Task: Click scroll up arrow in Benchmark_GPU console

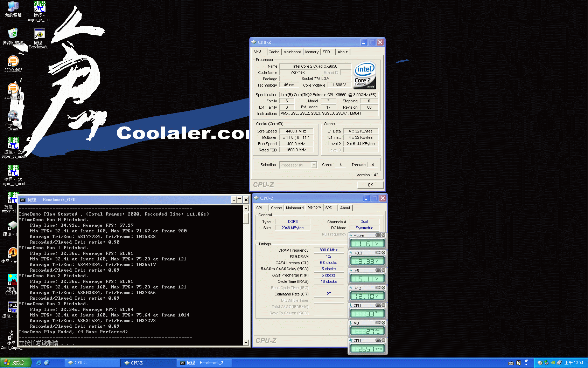Action: 246,208
